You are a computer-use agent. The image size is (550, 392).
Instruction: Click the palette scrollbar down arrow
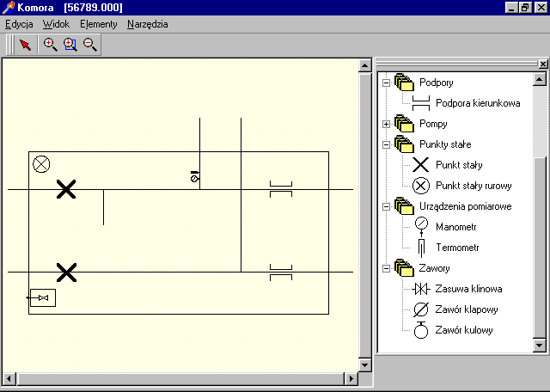[540, 346]
